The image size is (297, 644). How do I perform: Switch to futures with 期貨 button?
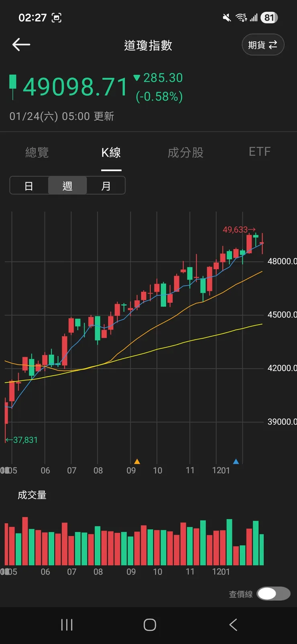[x=263, y=45]
